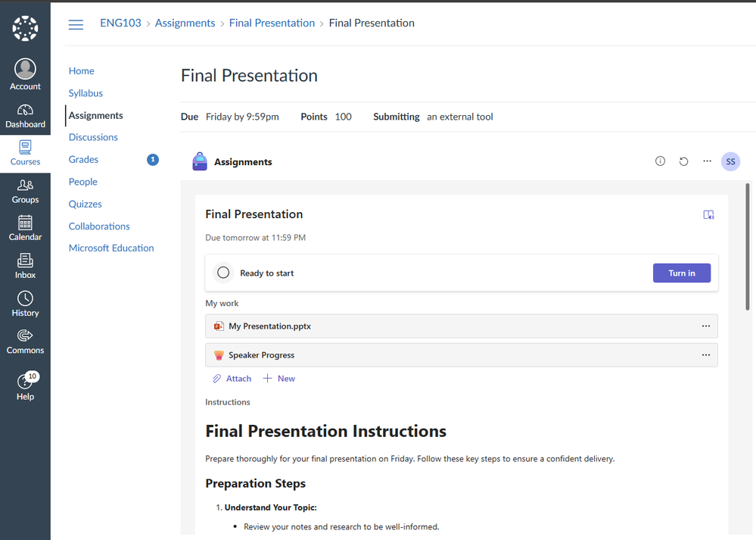The image size is (756, 540).
Task: Click the ENG103 breadcrumb link
Action: (120, 23)
